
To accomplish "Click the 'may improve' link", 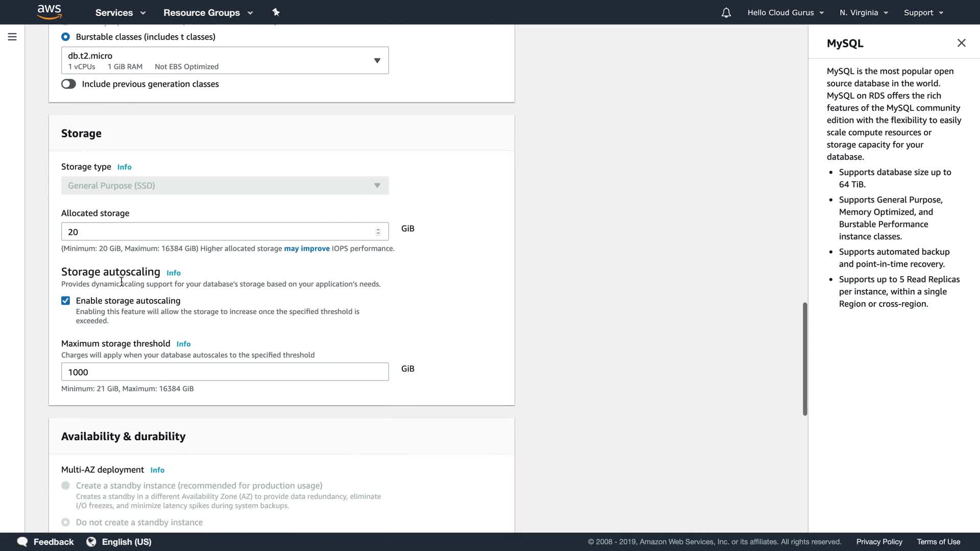I will tap(306, 248).
